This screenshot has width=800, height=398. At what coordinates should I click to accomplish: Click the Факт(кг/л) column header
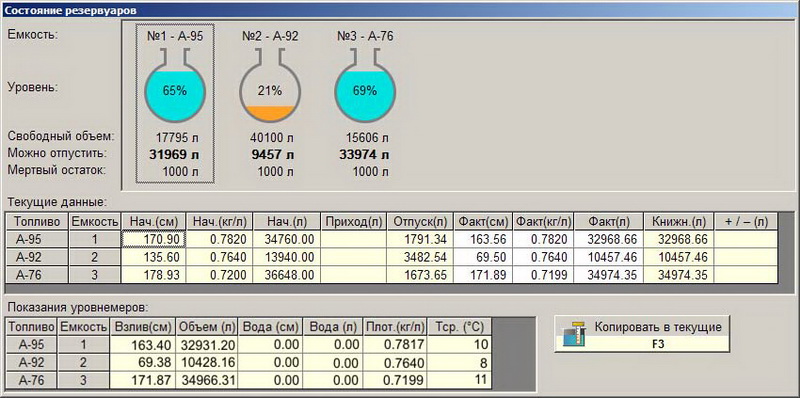click(543, 221)
